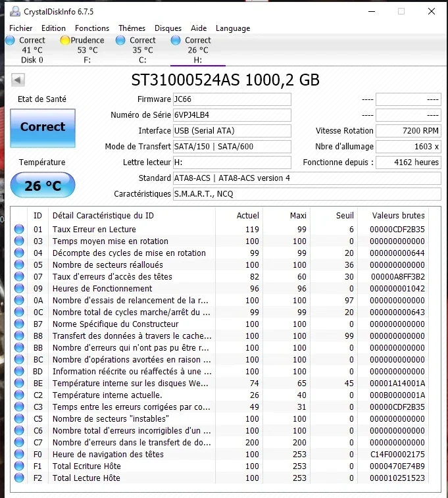This screenshot has height=498, width=448.
Task: Click status orb for attribute 01 read error rate
Action: click(x=19, y=230)
